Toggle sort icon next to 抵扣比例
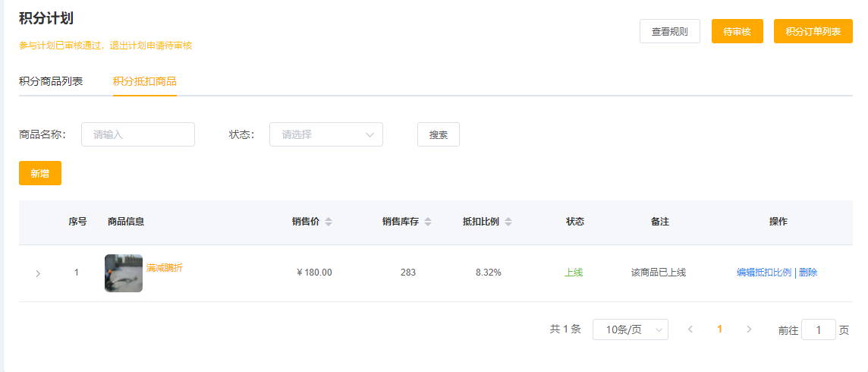Screen dimensions: 868x372 (508, 222)
